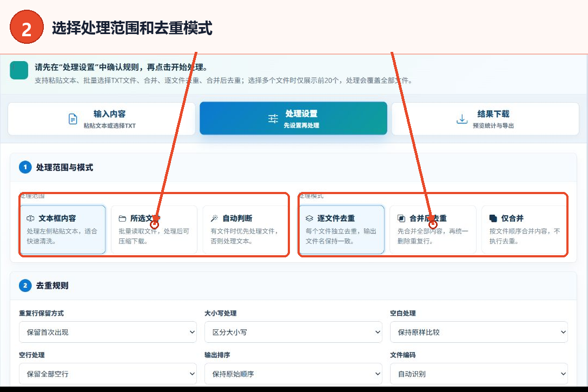
Task: Click the sliders icon in 处理设置 tab
Action: [x=273, y=119]
